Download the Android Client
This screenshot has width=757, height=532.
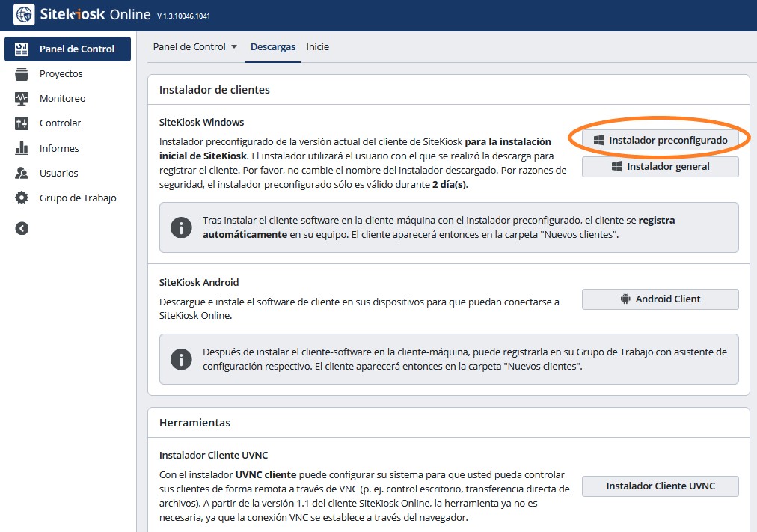pos(660,299)
